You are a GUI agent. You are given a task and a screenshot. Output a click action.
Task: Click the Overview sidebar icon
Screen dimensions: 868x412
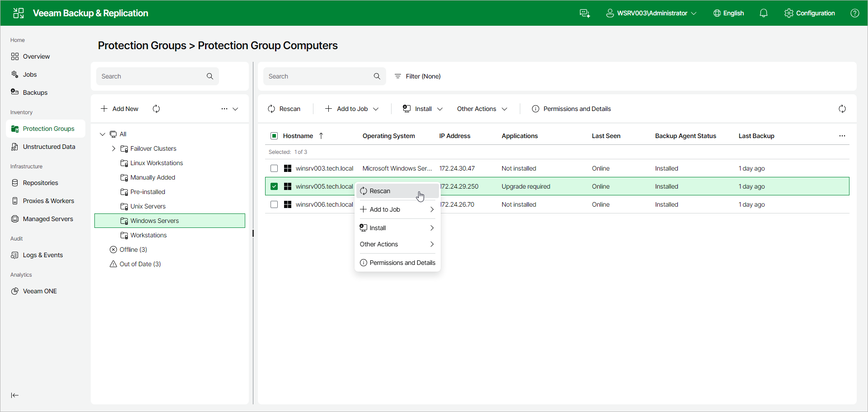[15, 56]
